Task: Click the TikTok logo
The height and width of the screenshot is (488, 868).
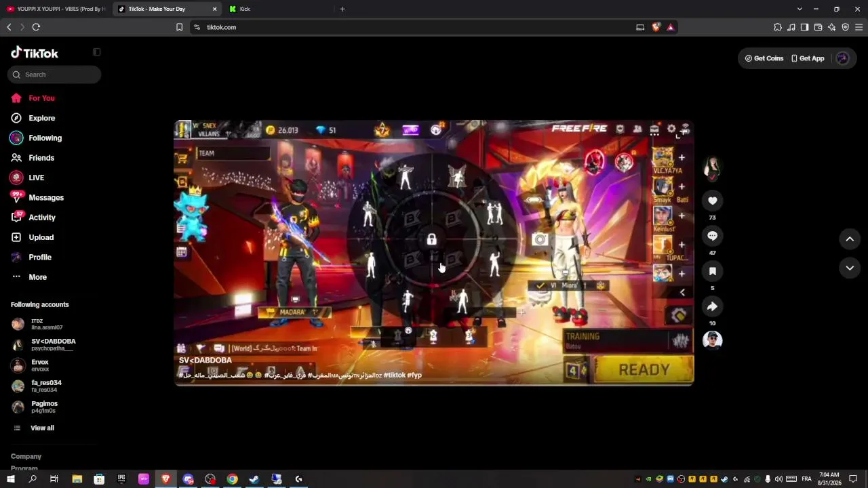Action: (x=35, y=53)
